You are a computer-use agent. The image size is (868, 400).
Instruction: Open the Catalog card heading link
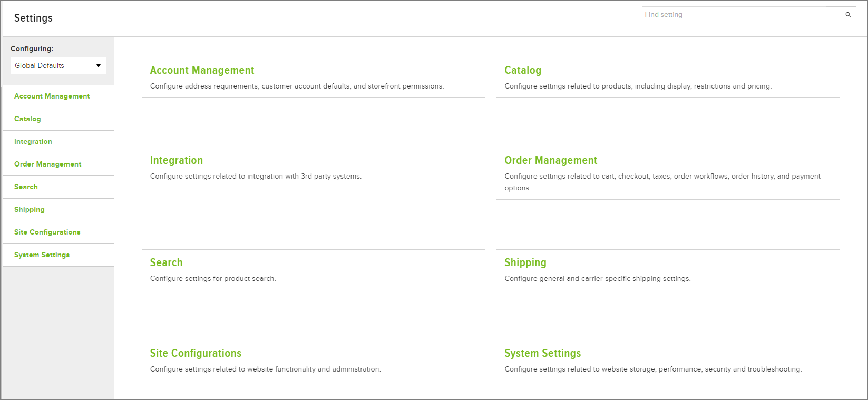[523, 70]
